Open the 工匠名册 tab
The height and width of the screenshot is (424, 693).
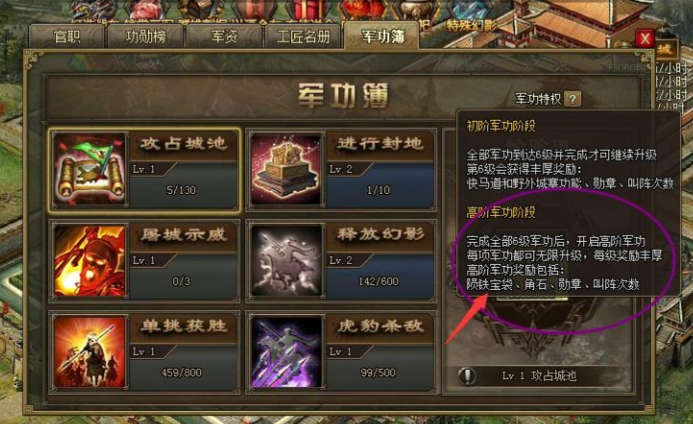click(x=303, y=37)
